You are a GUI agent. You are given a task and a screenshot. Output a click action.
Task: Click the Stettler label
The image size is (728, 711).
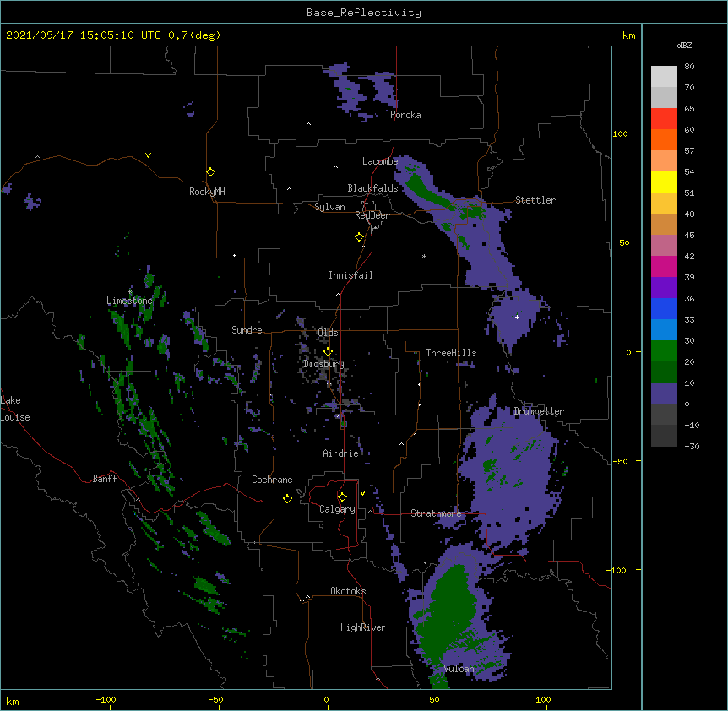(x=535, y=200)
